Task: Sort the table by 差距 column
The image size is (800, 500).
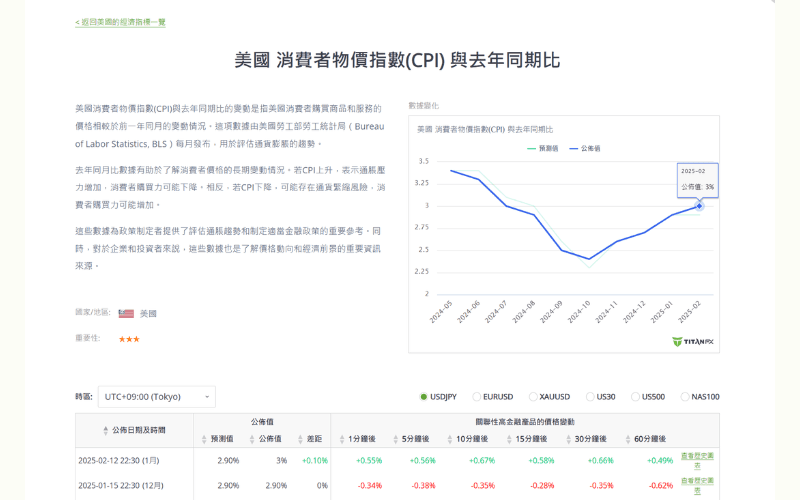Action: point(301,439)
